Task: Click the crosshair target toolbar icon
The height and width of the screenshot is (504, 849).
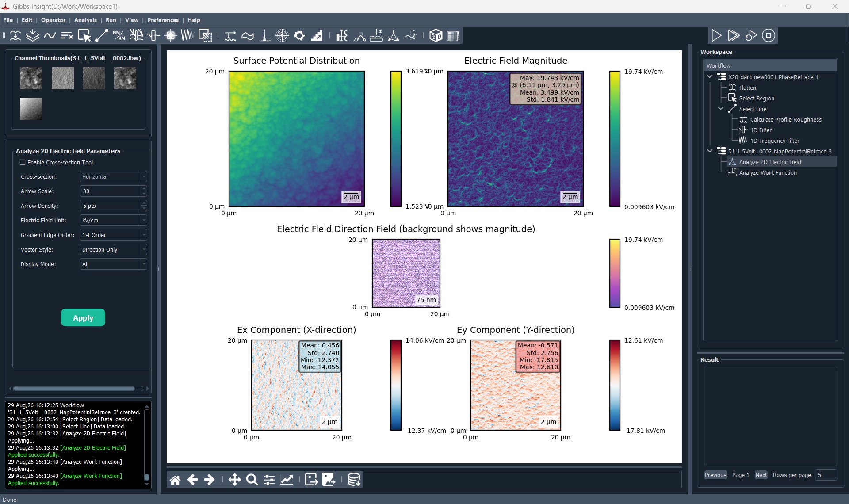Action: pos(282,35)
